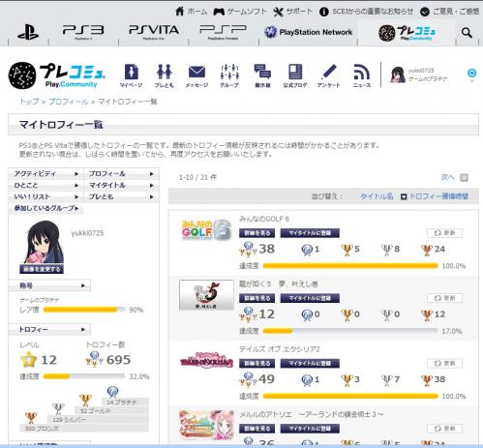
Task: Refresh テイルズ オブ エクシリア2 with 更新
Action: [x=444, y=363]
